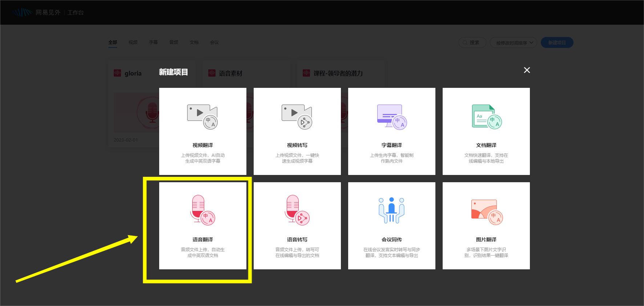Click the 文档翻译 card title
This screenshot has width=644, height=306.
click(x=486, y=145)
